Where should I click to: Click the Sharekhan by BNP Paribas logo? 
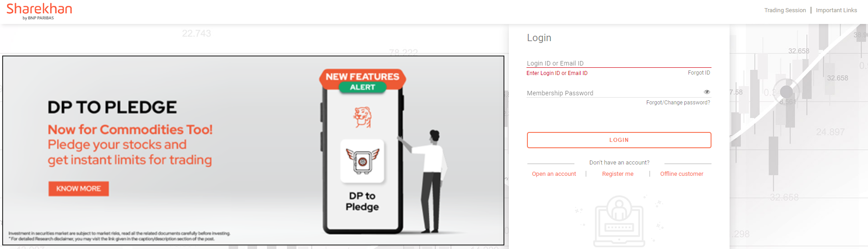39,11
